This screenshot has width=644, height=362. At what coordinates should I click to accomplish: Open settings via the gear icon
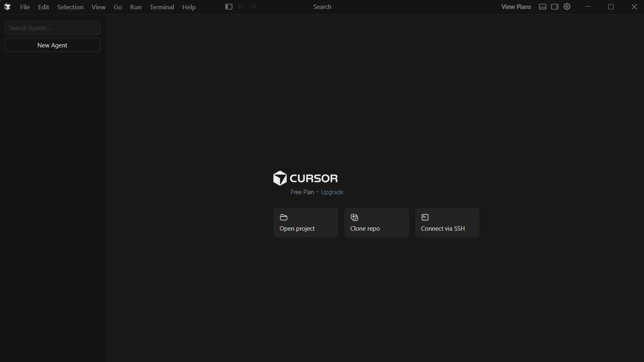[x=567, y=7]
